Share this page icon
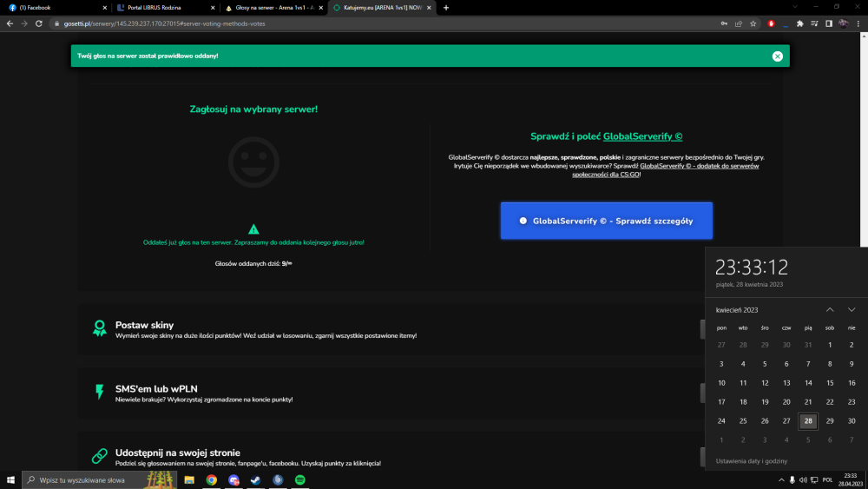This screenshot has width=868, height=489. [x=739, y=23]
